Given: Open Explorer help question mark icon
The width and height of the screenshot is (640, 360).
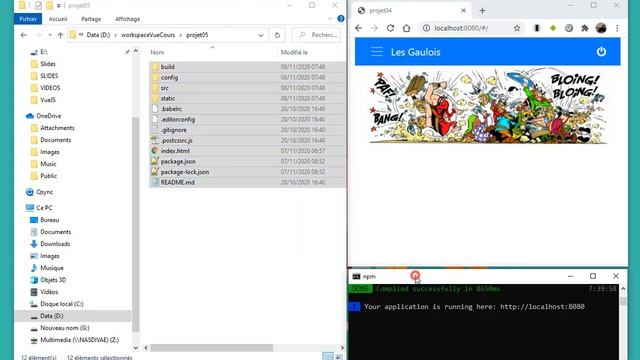Looking at the screenshot, I should [341, 19].
